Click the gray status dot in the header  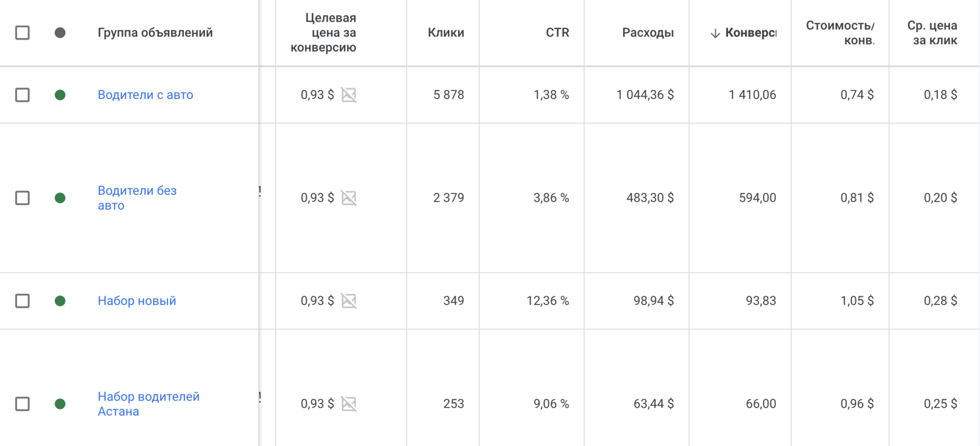click(x=60, y=33)
